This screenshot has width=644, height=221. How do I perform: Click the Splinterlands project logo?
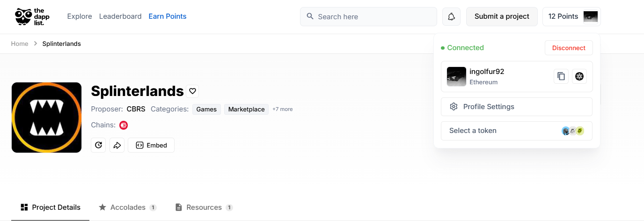(46, 118)
